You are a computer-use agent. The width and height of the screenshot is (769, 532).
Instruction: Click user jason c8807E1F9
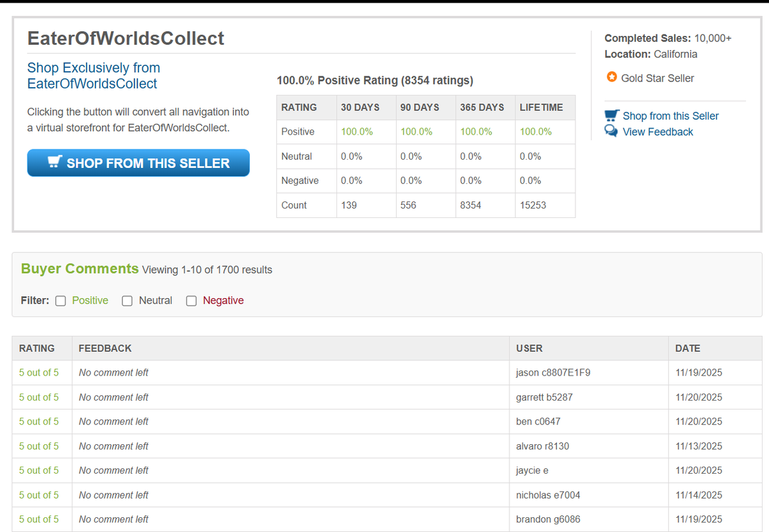pyautogui.click(x=553, y=372)
